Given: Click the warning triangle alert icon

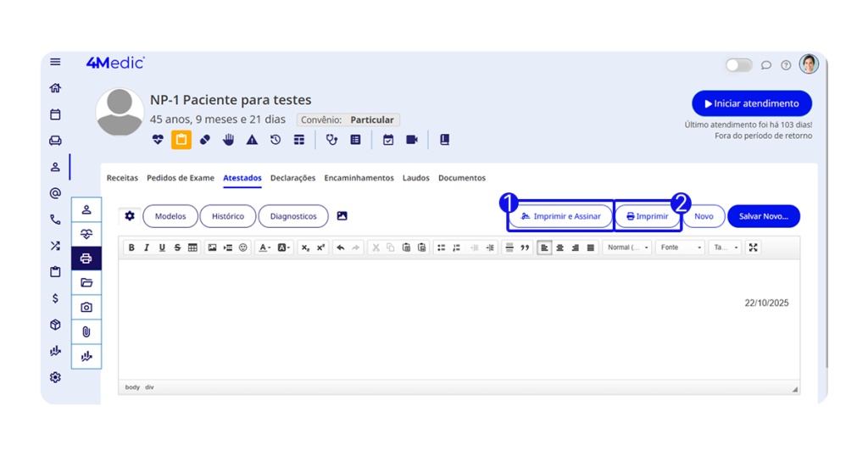Looking at the screenshot, I should point(252,140).
